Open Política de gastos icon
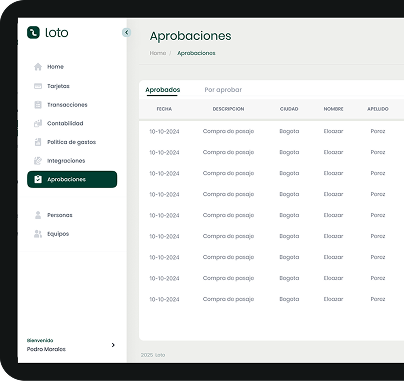Viewport: 404px width, 390px height. point(38,142)
